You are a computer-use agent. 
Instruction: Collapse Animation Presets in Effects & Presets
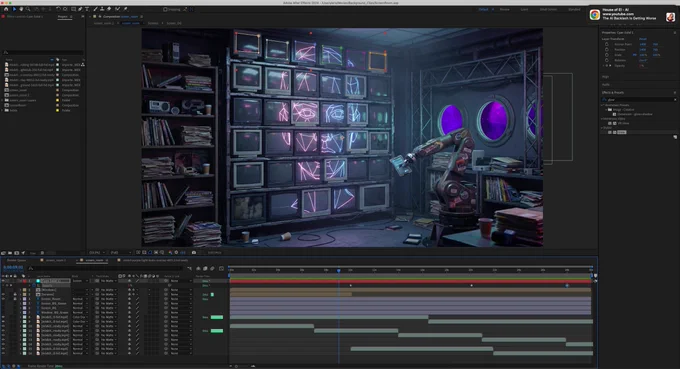(602, 105)
